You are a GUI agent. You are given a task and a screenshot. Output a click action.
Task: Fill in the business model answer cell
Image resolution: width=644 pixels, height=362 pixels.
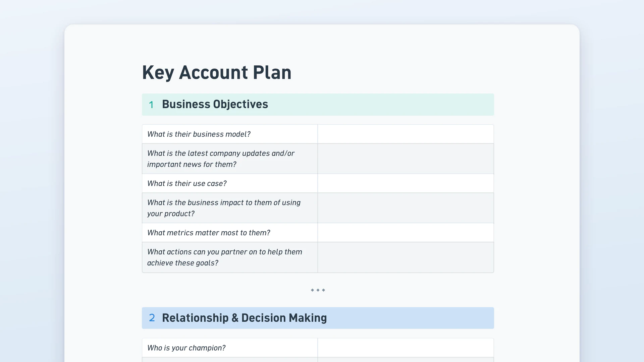(406, 134)
